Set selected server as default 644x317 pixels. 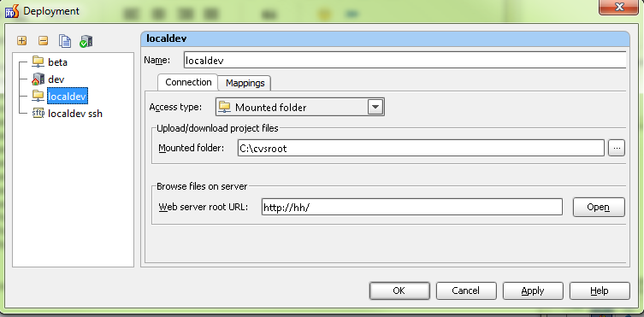86,41
